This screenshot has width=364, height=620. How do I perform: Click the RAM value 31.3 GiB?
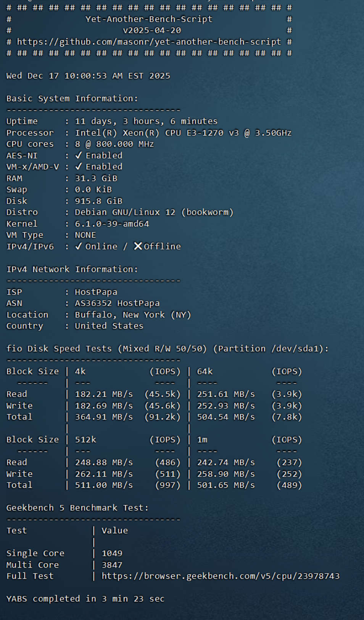(96, 178)
